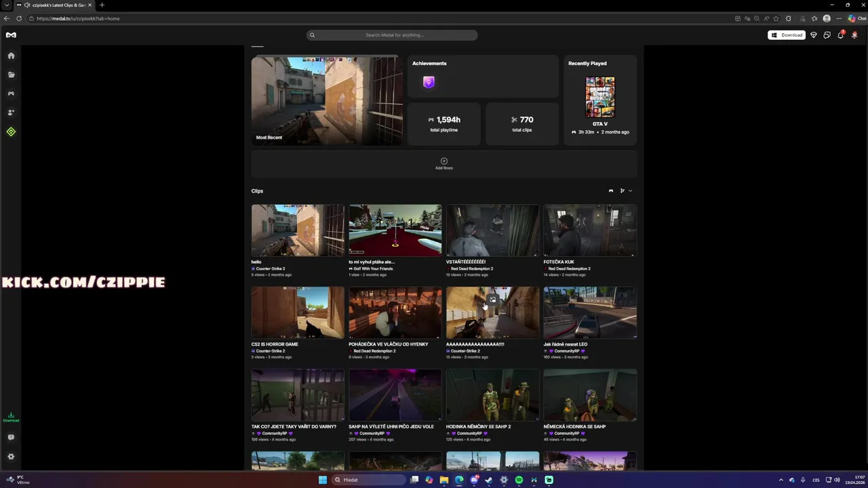Open 'VSTAŇTÉÉÉÉÉÉÉÉÉ!' clip thumbnail
Viewport: 868px width, 488px height.
pyautogui.click(x=492, y=230)
